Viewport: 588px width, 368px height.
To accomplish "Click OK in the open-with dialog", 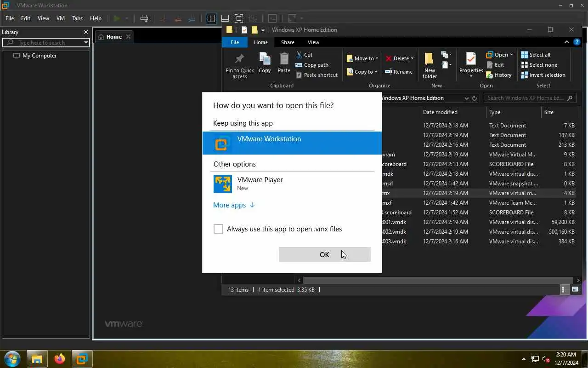I will 324,254.
